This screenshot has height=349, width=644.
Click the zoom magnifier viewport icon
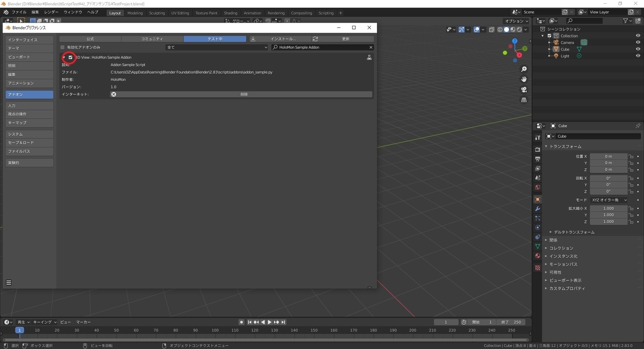click(x=524, y=69)
